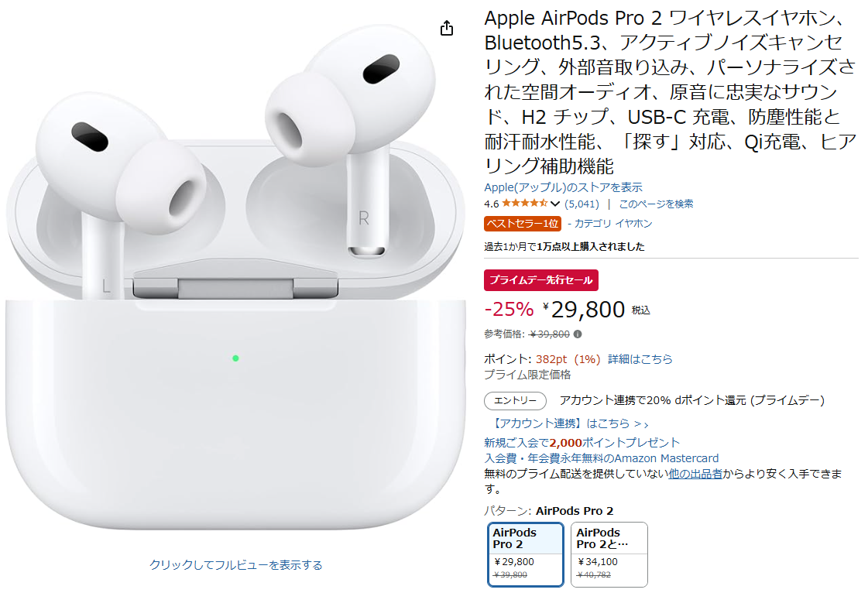Click the エントリー button

(x=515, y=400)
